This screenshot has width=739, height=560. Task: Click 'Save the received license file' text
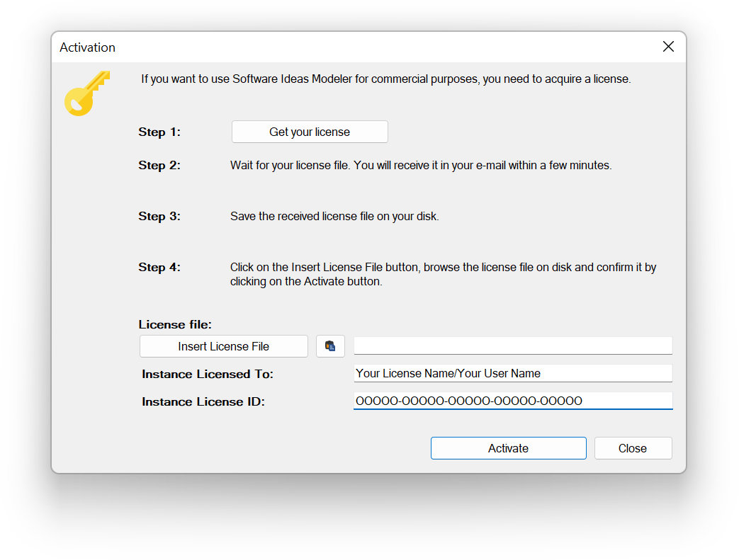tap(334, 216)
